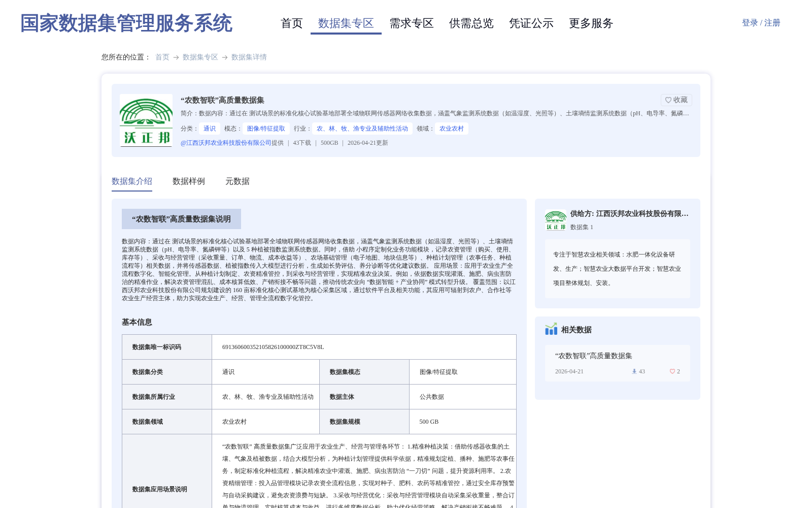Click the 收藏 button

pyautogui.click(x=676, y=100)
